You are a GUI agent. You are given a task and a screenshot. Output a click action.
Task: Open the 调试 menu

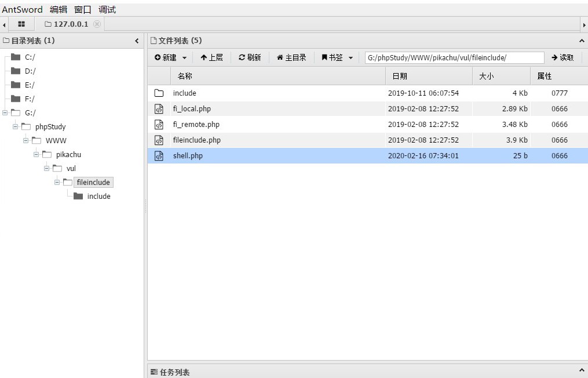click(107, 9)
